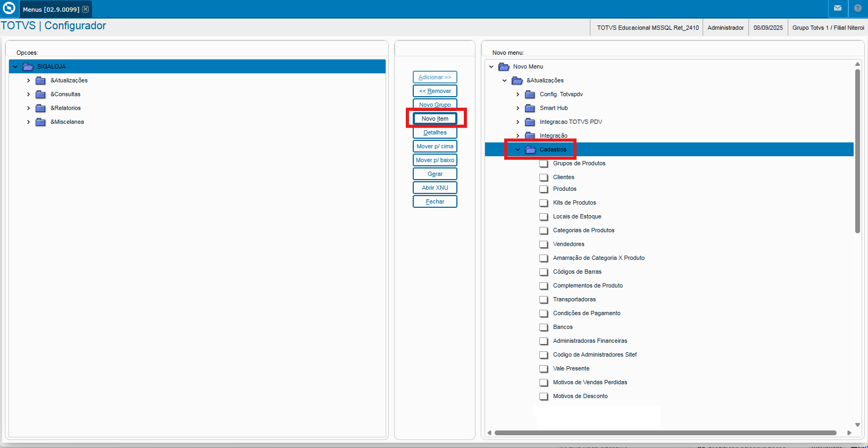Image resolution: width=868 pixels, height=448 pixels.
Task: Open Detalhes for the selected entry
Action: pyautogui.click(x=435, y=132)
